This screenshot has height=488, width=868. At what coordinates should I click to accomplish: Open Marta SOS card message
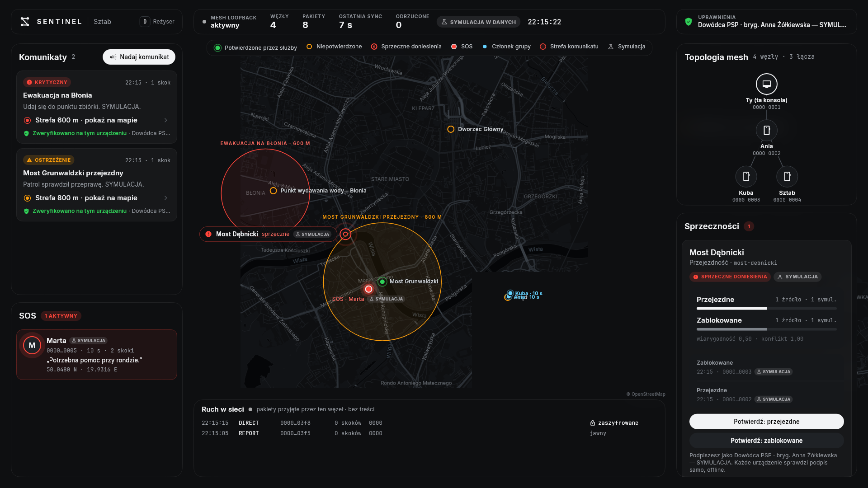point(97,355)
